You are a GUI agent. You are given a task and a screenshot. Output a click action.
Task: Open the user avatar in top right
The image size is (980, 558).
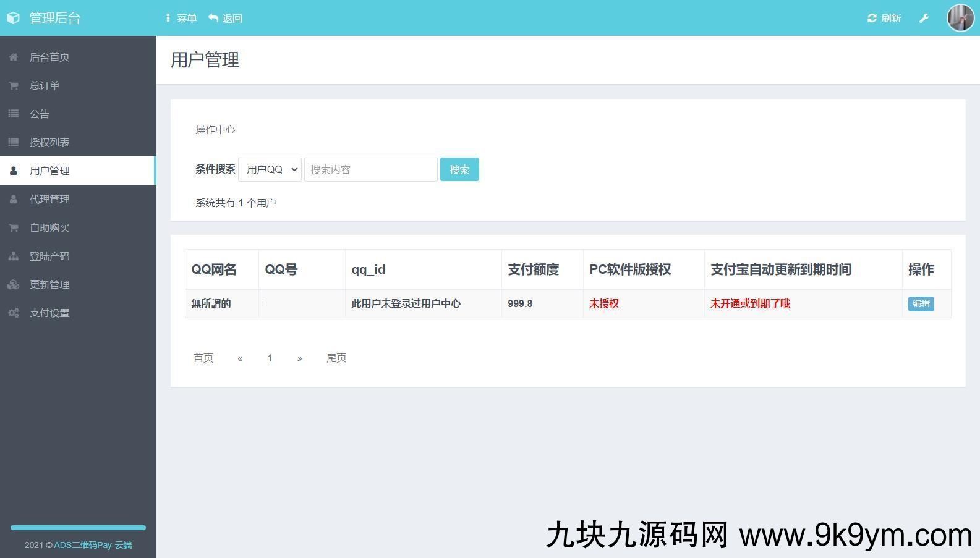click(x=960, y=17)
